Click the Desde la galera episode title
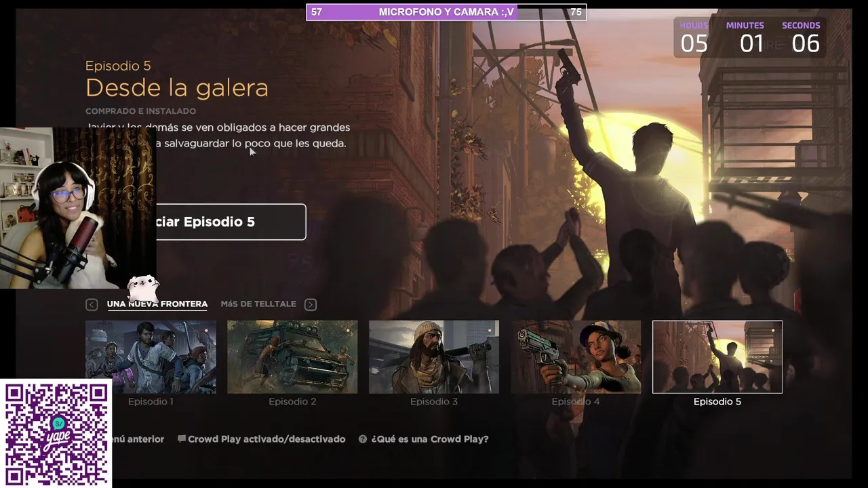The height and width of the screenshot is (488, 868). coord(177,88)
